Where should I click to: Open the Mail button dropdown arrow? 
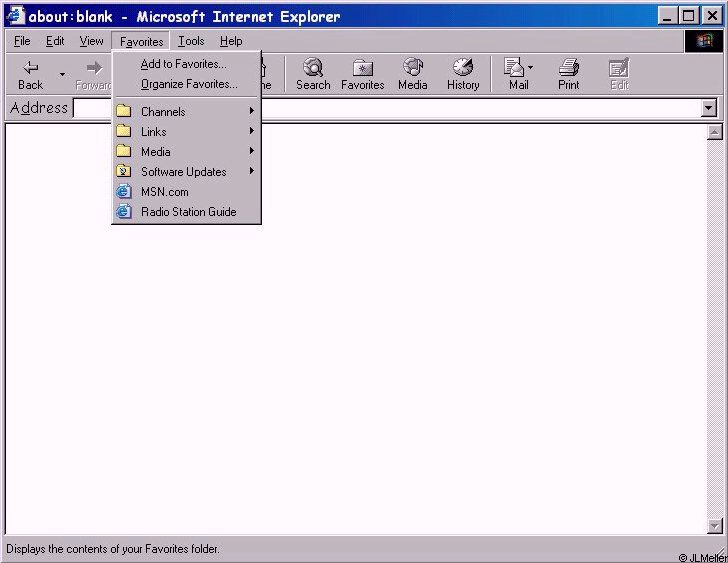pyautogui.click(x=530, y=68)
